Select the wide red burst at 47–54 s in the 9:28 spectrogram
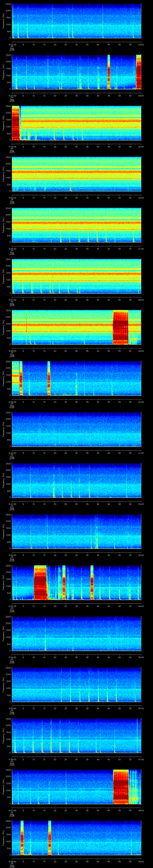Viewport: 153px width, 868px height. (x=121, y=327)
